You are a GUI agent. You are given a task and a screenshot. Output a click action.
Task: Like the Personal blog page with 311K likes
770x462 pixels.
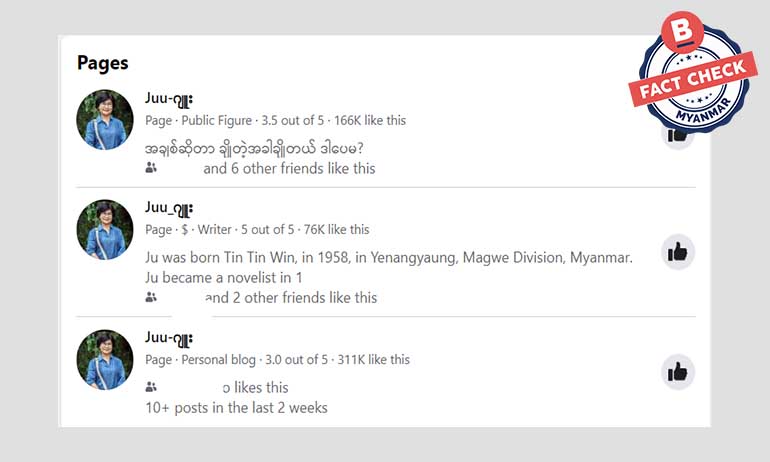[678, 372]
